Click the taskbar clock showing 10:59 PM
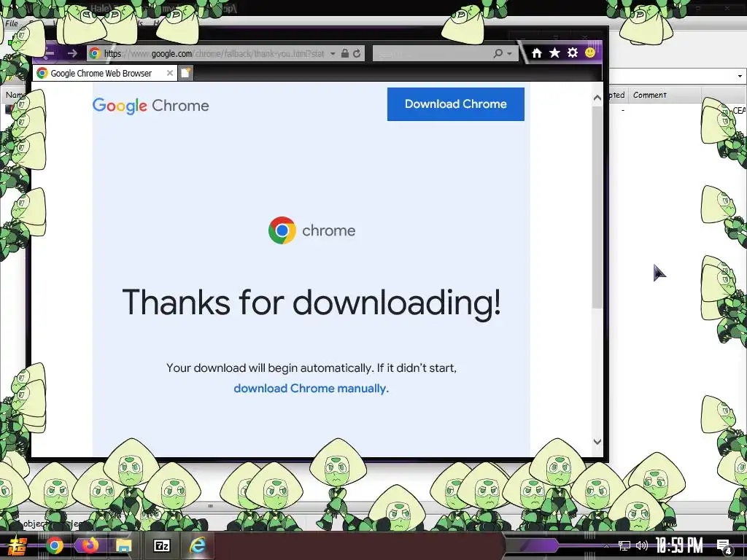The height and width of the screenshot is (560, 747). [679, 545]
